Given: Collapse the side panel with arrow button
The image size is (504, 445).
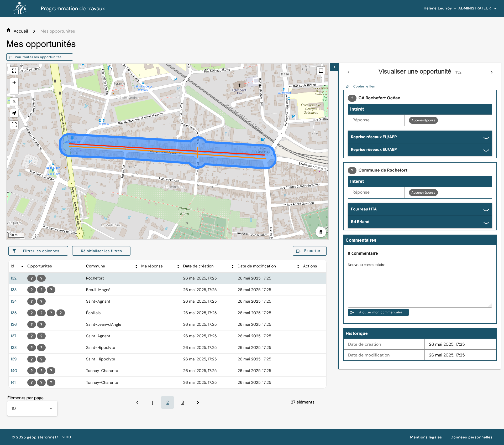Looking at the screenshot, I should click(334, 67).
